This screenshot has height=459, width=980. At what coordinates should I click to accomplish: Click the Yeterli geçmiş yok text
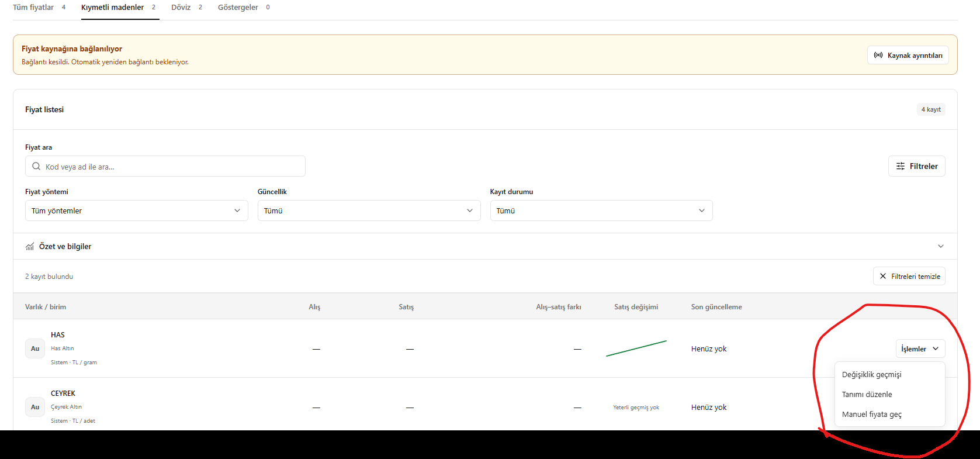pos(636,408)
